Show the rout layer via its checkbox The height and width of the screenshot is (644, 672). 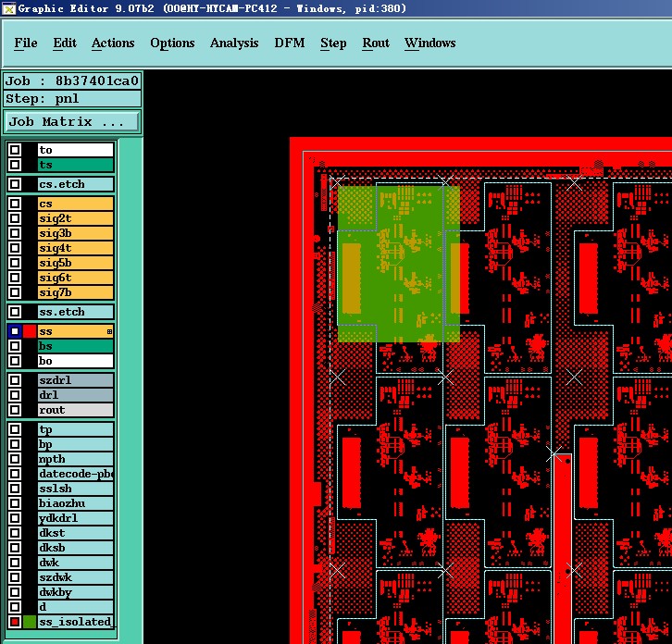click(x=15, y=410)
